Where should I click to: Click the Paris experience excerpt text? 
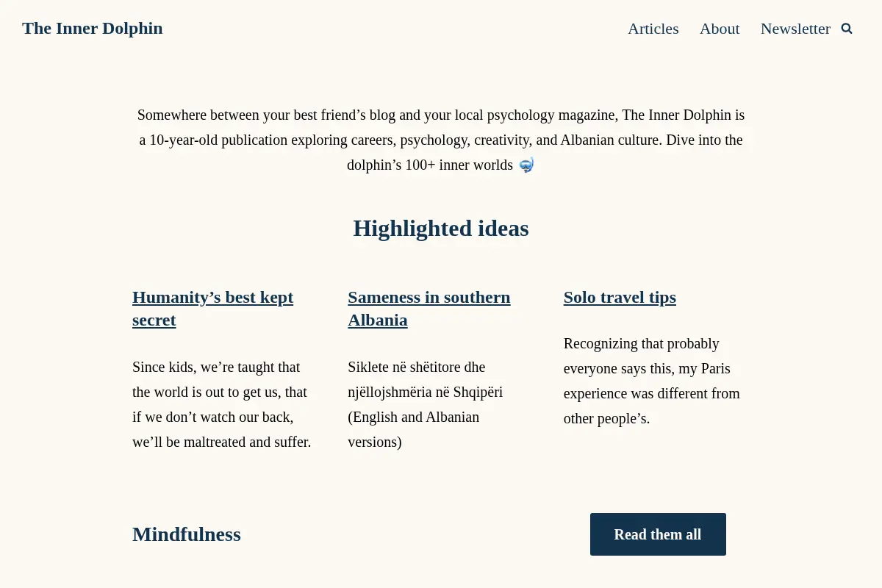point(652,381)
